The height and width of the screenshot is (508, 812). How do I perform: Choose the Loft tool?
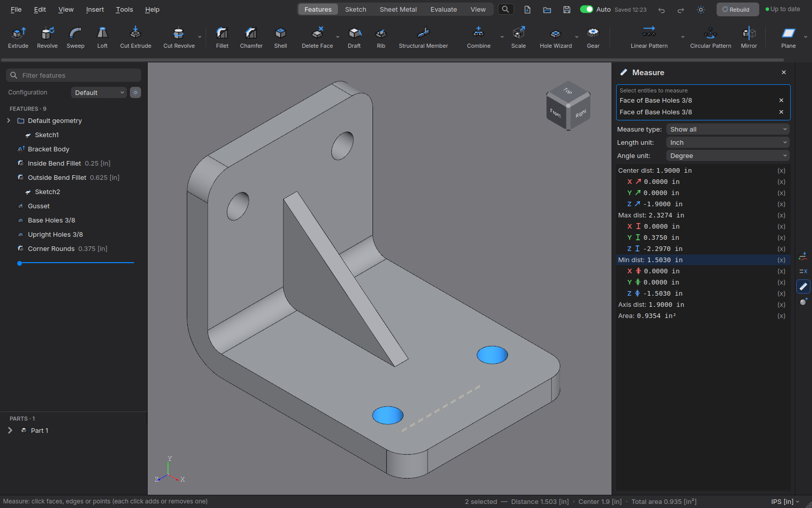pyautogui.click(x=103, y=38)
